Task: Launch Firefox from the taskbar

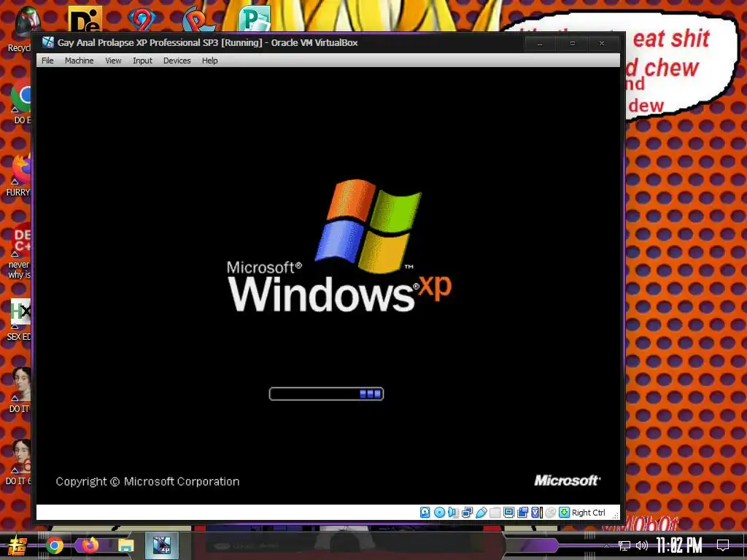Action: click(90, 545)
